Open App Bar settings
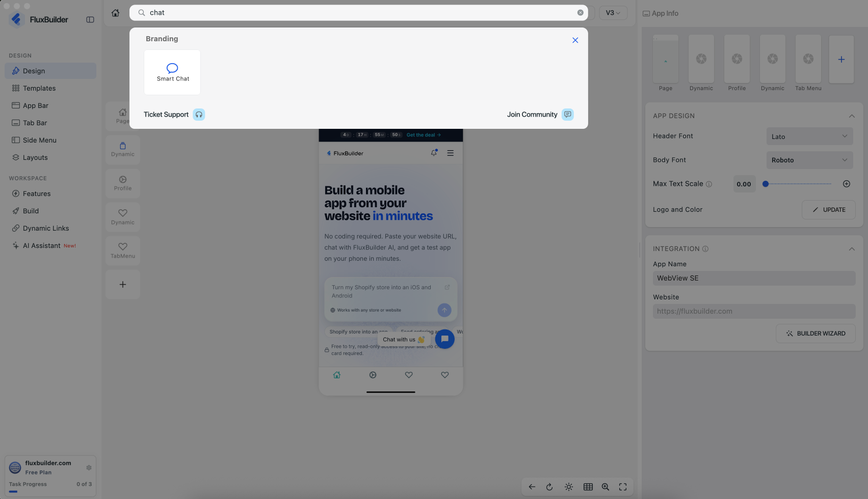 click(50, 105)
